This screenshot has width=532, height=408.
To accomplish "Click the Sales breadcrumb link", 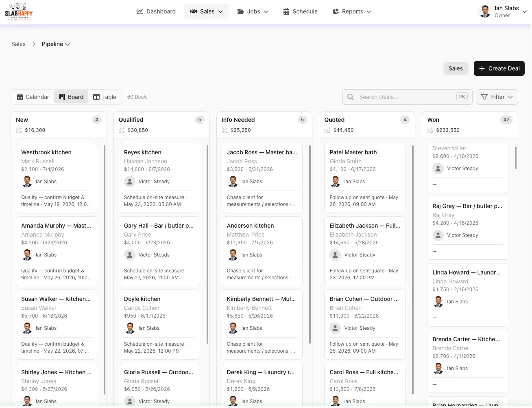I will 18,44.
